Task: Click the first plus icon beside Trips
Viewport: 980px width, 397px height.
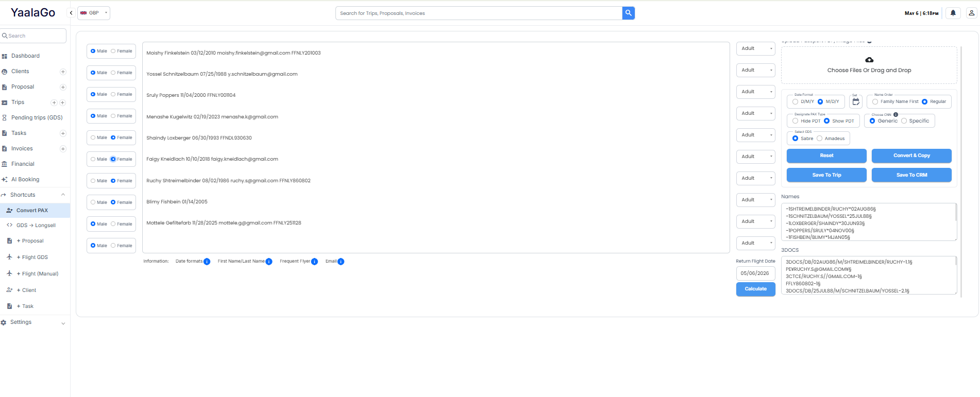Action: coord(54,102)
